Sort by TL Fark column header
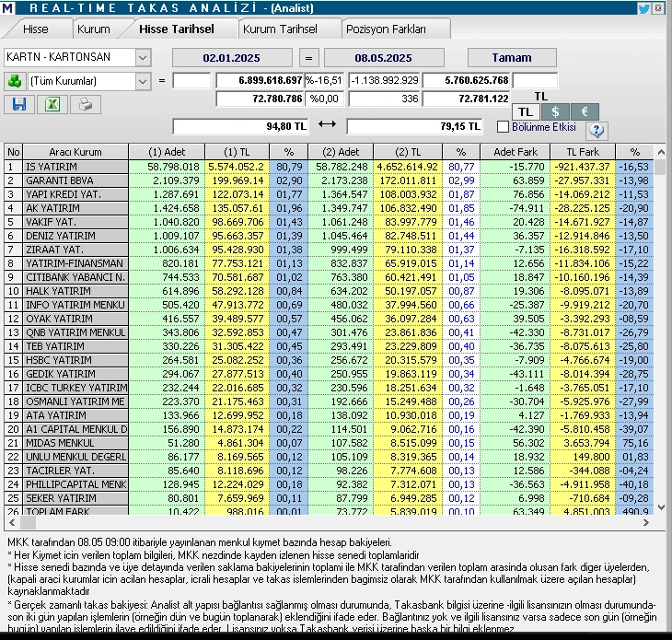 pos(583,152)
